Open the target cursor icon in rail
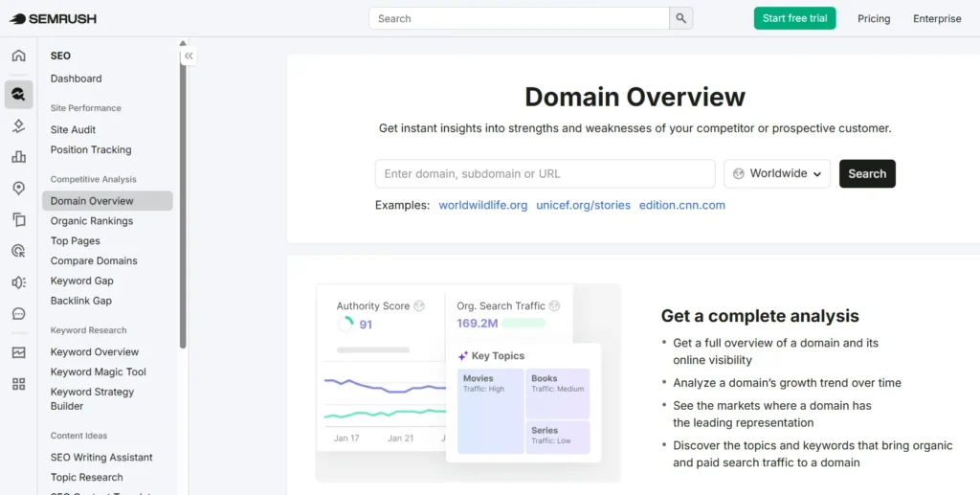The image size is (980, 495). [x=19, y=251]
